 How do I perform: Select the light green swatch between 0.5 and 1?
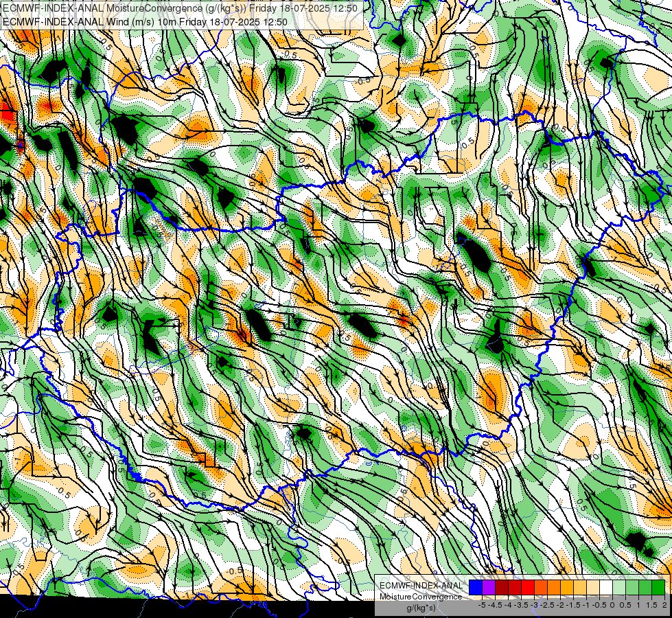click(632, 588)
